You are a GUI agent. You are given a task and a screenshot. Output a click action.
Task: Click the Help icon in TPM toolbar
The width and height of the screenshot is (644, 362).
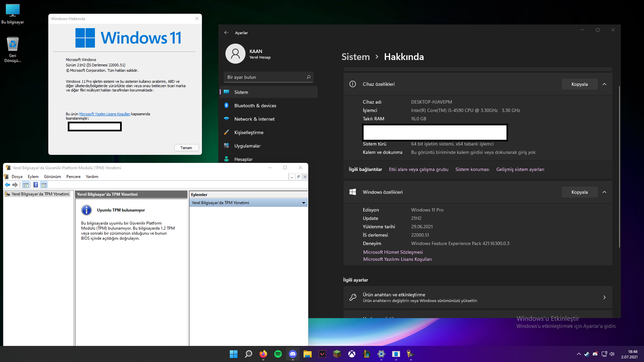click(x=36, y=185)
